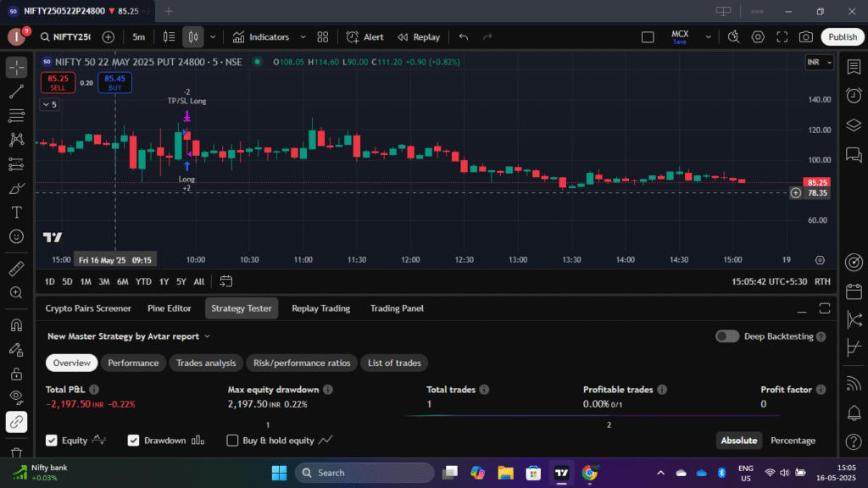Hide all drawings with eye icon

[17, 398]
